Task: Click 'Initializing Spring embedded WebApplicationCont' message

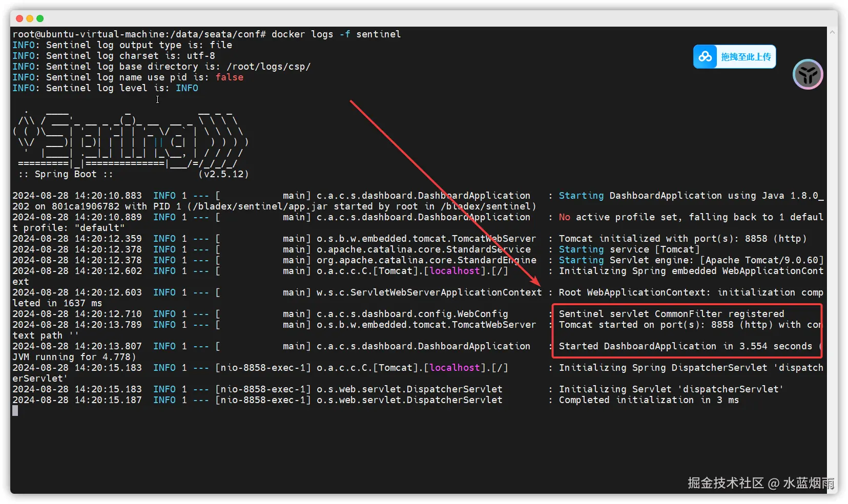Action: click(691, 271)
